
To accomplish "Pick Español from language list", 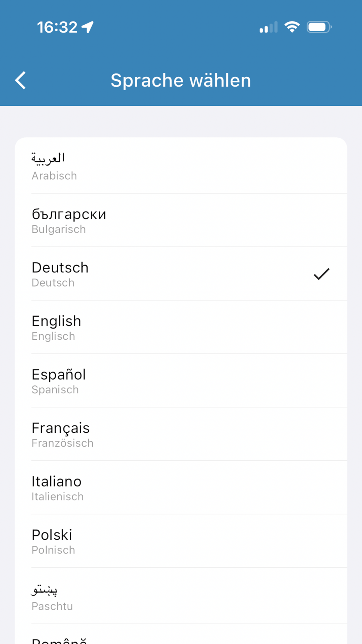I will click(181, 381).
